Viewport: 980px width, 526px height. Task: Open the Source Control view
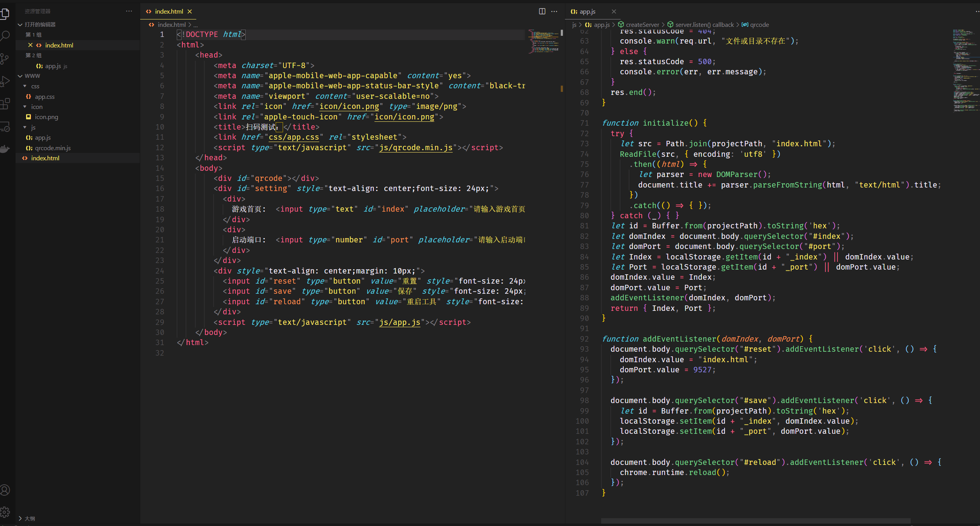coord(5,59)
